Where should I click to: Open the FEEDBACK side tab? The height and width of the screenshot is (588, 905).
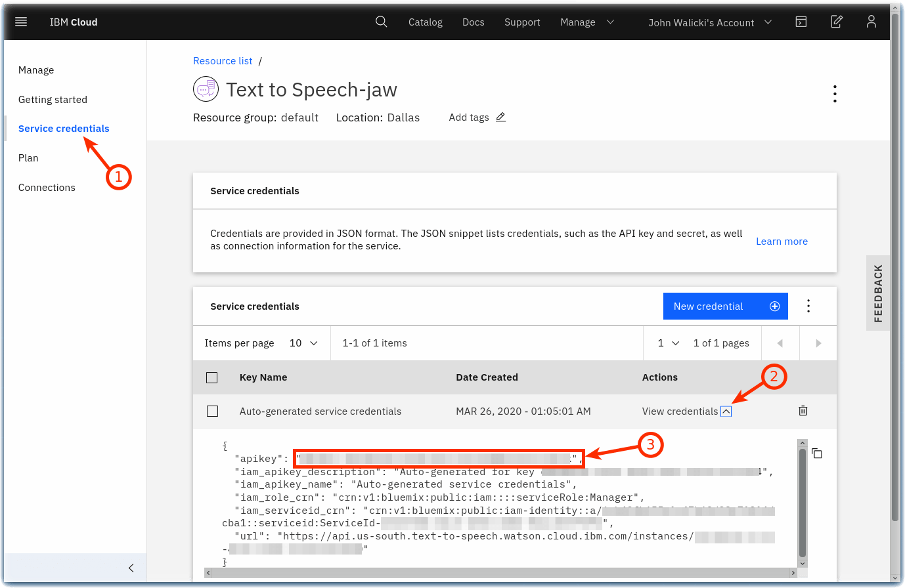878,293
